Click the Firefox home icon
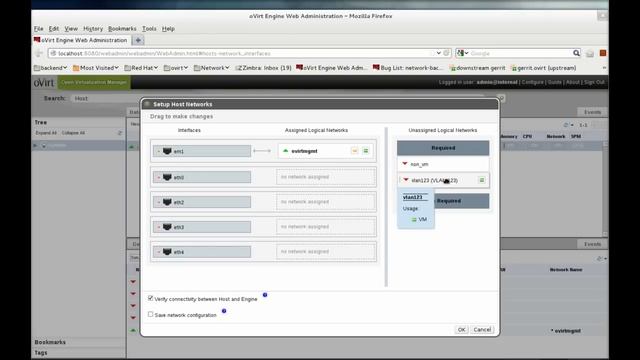Image resolution: width=640 pixels, height=360 pixels. (x=590, y=53)
